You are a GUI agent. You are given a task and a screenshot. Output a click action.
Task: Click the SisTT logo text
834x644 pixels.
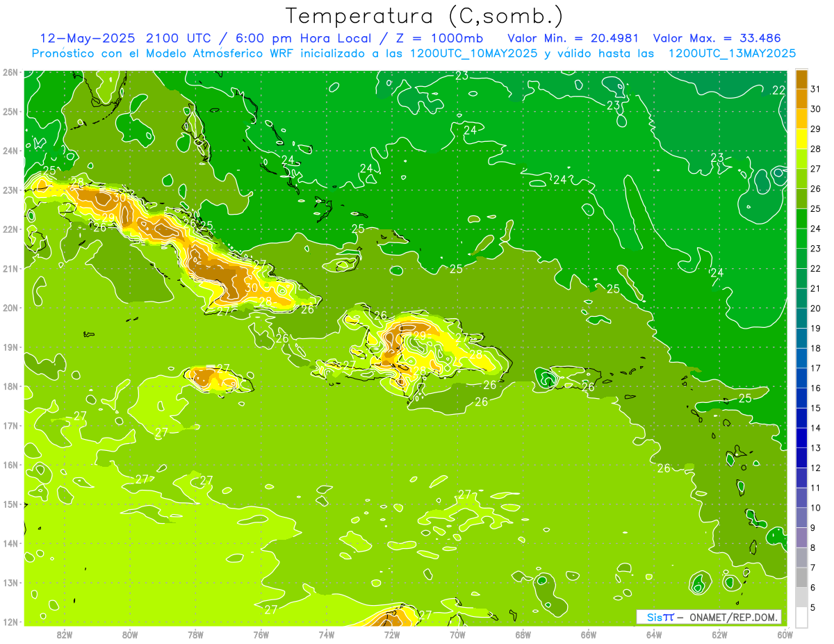click(x=660, y=617)
